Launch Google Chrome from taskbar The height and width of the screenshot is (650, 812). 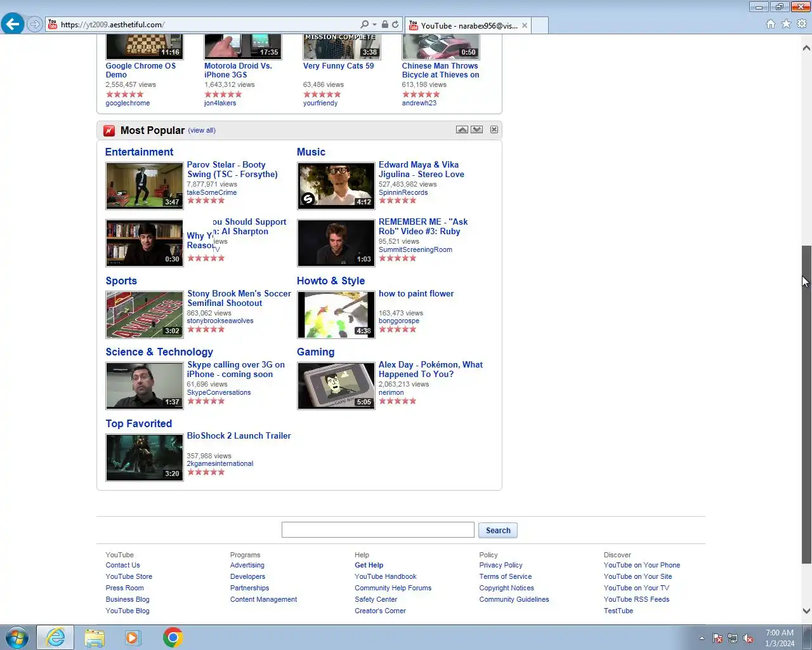coord(173,637)
